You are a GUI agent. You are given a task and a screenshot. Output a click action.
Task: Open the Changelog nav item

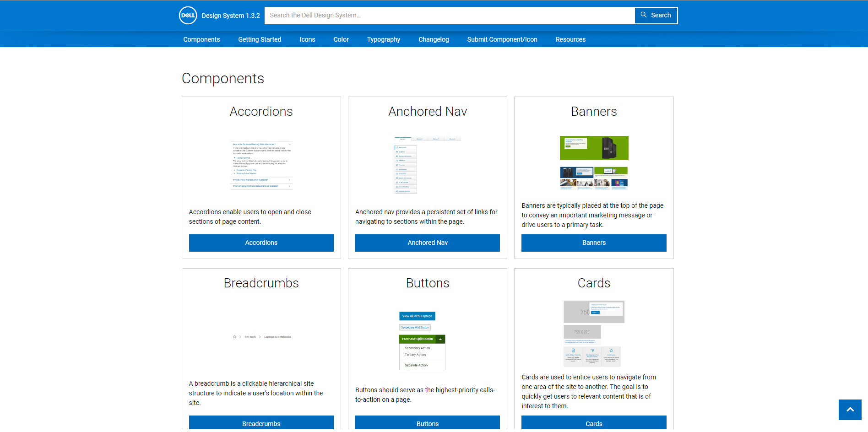(434, 39)
